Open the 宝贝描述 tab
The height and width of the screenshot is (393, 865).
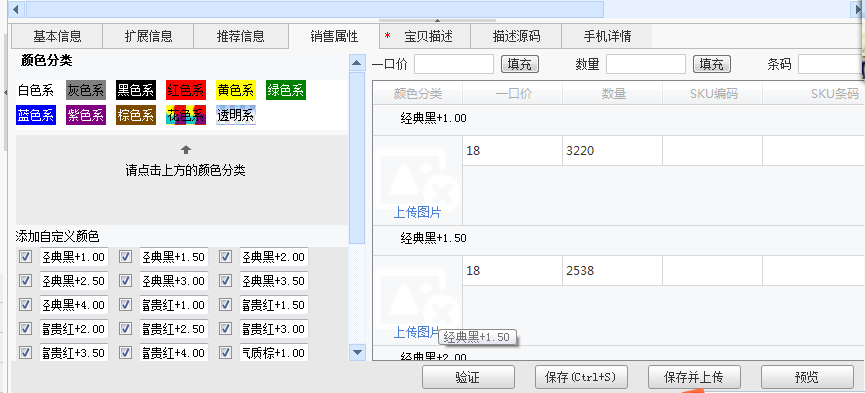pos(425,36)
